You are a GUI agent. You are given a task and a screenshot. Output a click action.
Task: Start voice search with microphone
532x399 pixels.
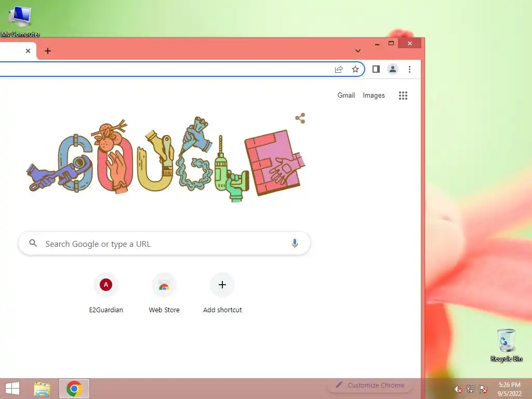(295, 243)
